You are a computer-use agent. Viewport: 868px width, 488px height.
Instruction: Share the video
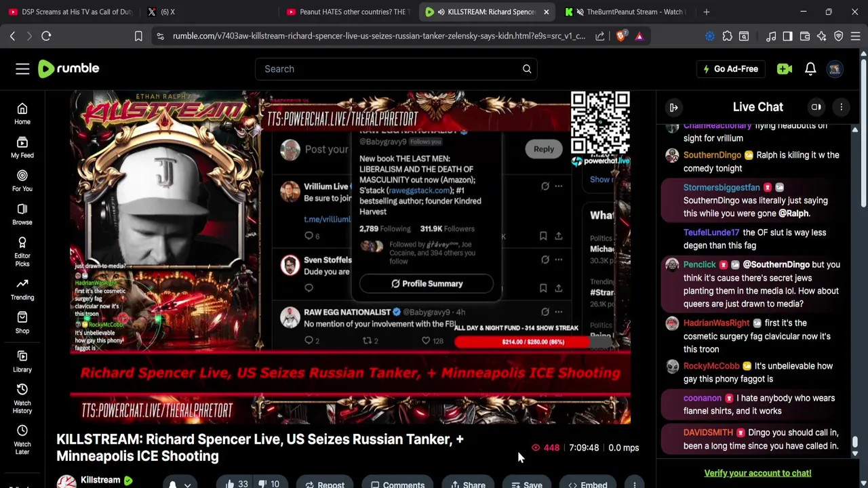pos(468,484)
